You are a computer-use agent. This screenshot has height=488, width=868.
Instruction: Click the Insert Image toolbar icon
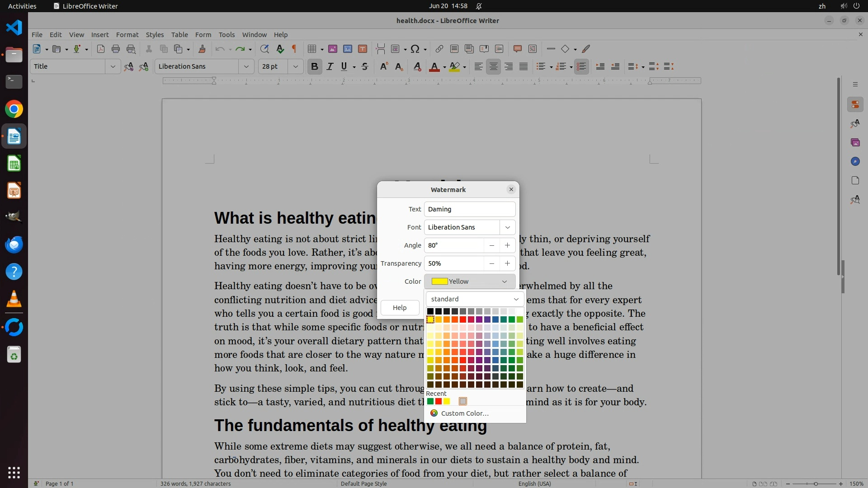(333, 49)
